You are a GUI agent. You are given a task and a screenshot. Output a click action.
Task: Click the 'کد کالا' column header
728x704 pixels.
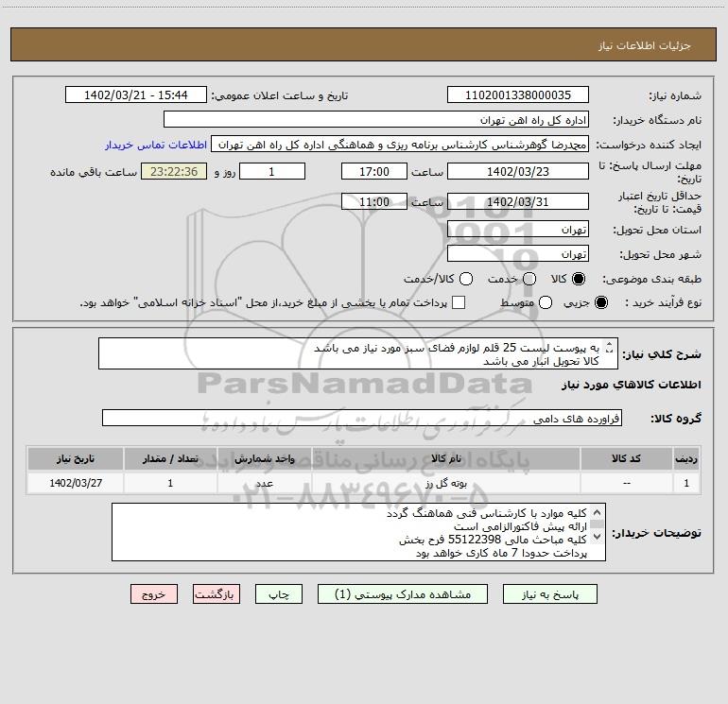tap(626, 458)
